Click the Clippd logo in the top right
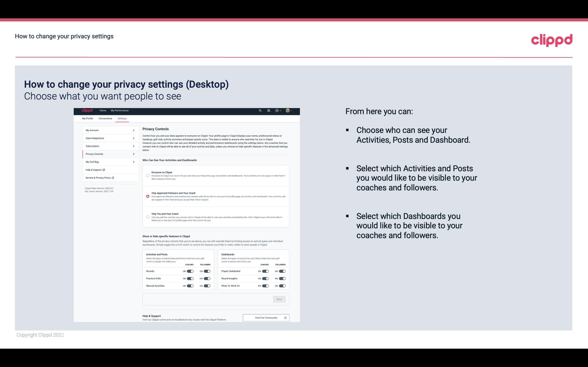 tap(551, 40)
